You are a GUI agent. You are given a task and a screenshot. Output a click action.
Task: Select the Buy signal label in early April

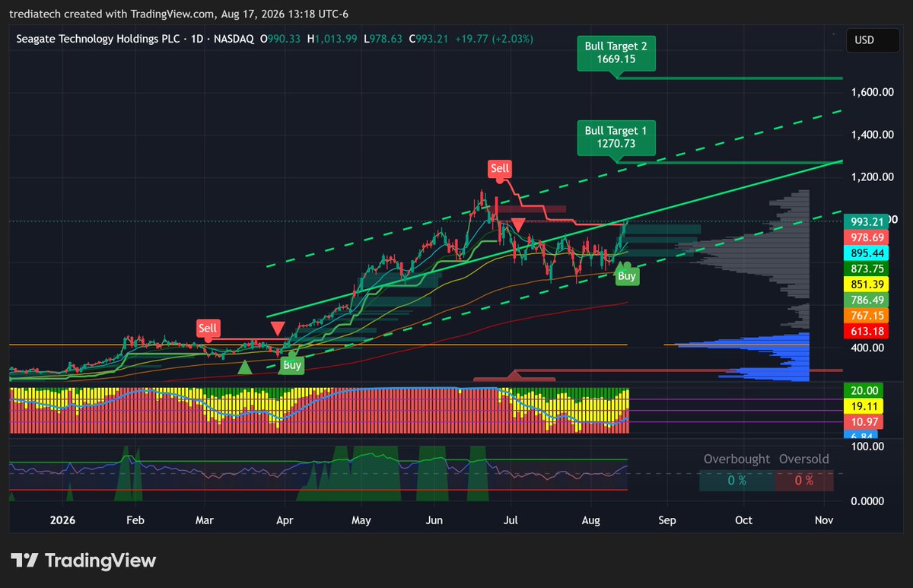pos(292,365)
